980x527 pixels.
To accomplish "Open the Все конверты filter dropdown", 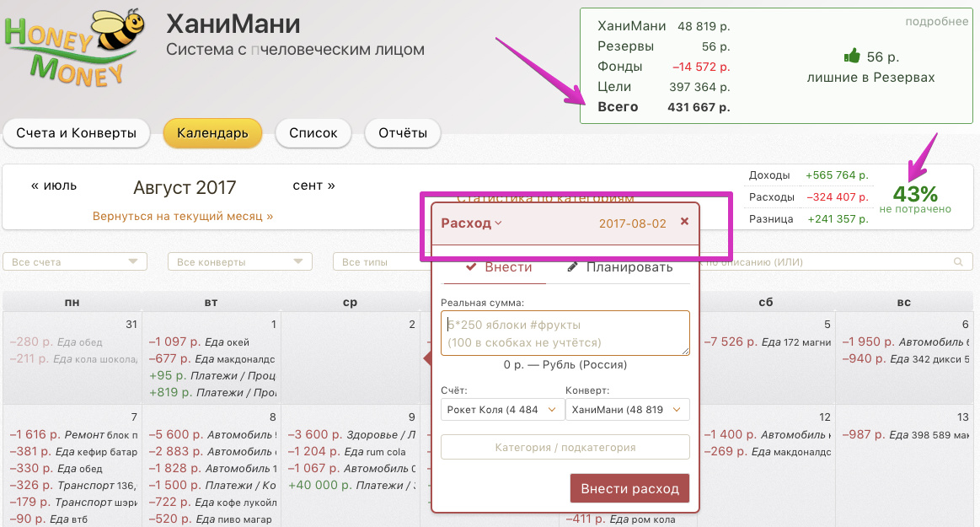I will tap(239, 262).
